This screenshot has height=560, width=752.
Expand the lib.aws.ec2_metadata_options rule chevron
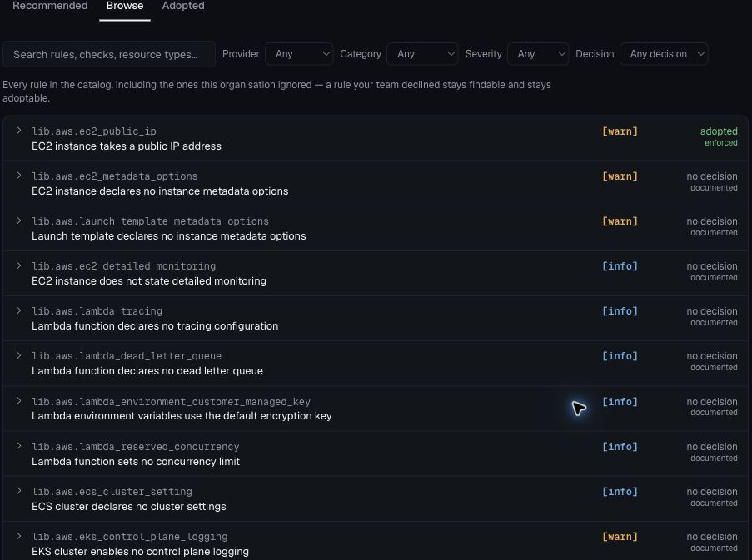(x=19, y=176)
